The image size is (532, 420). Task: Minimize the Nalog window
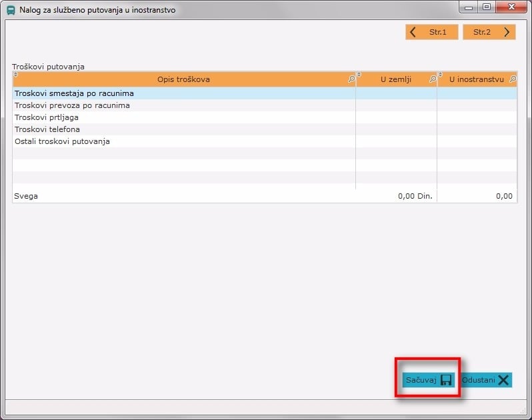tap(469, 7)
